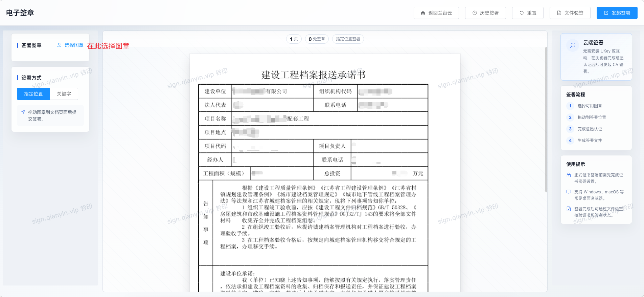Viewport: 644px width, 297px height.
Task: Click the 项目代码 table cell
Action: (x=215, y=146)
